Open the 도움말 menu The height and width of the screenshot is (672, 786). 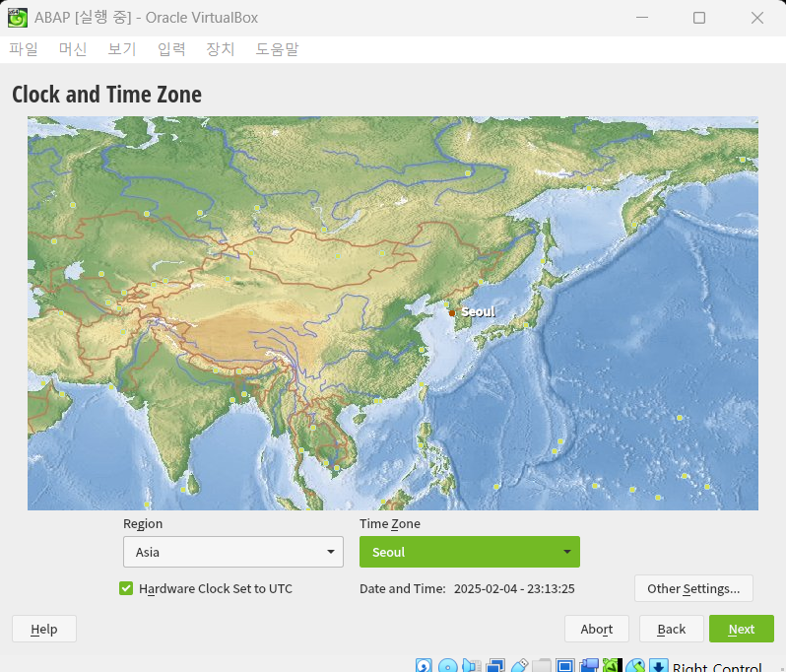(x=277, y=49)
